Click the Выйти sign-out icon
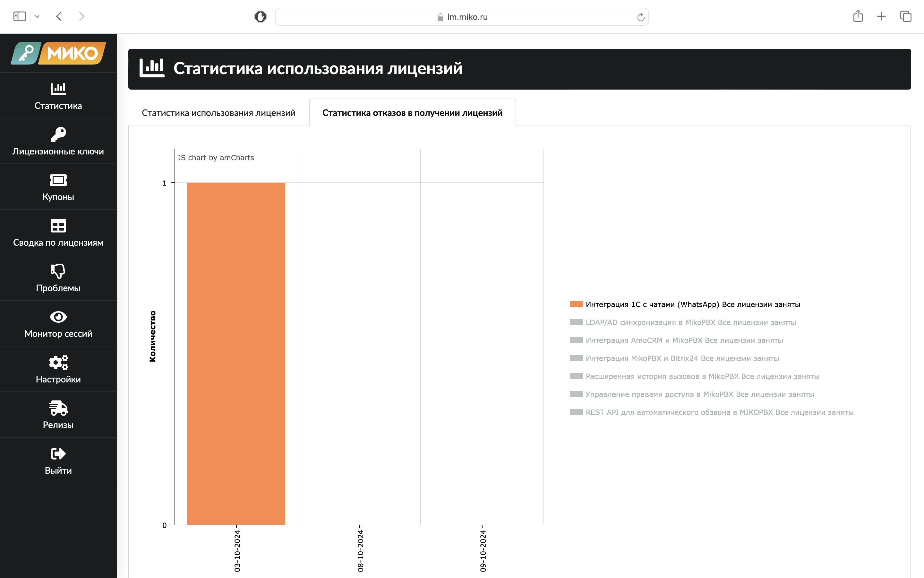Image resolution: width=924 pixels, height=578 pixels. click(x=58, y=454)
